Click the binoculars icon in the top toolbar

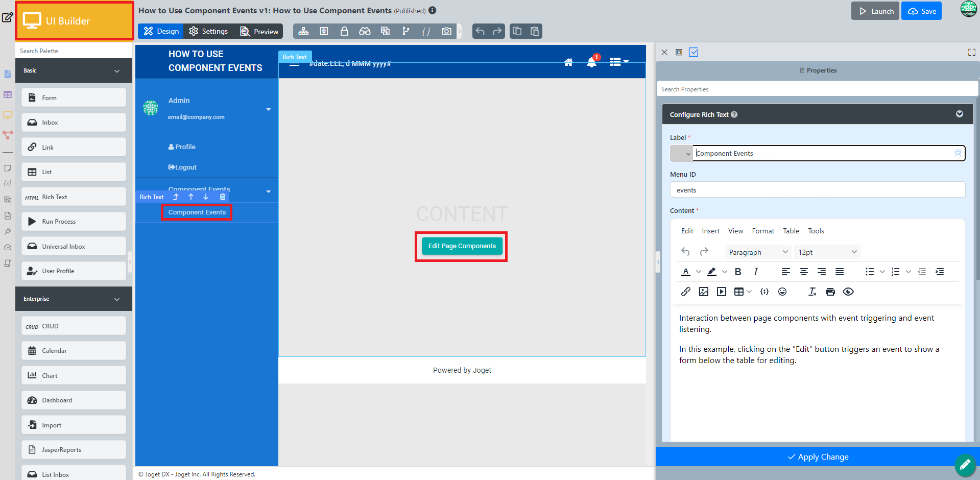coord(365,31)
